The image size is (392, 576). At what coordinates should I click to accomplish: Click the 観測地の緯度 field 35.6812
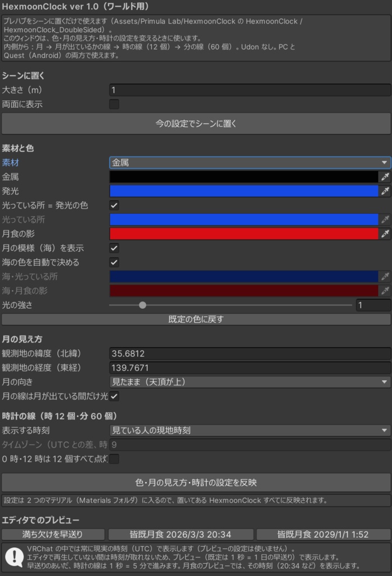(x=250, y=353)
